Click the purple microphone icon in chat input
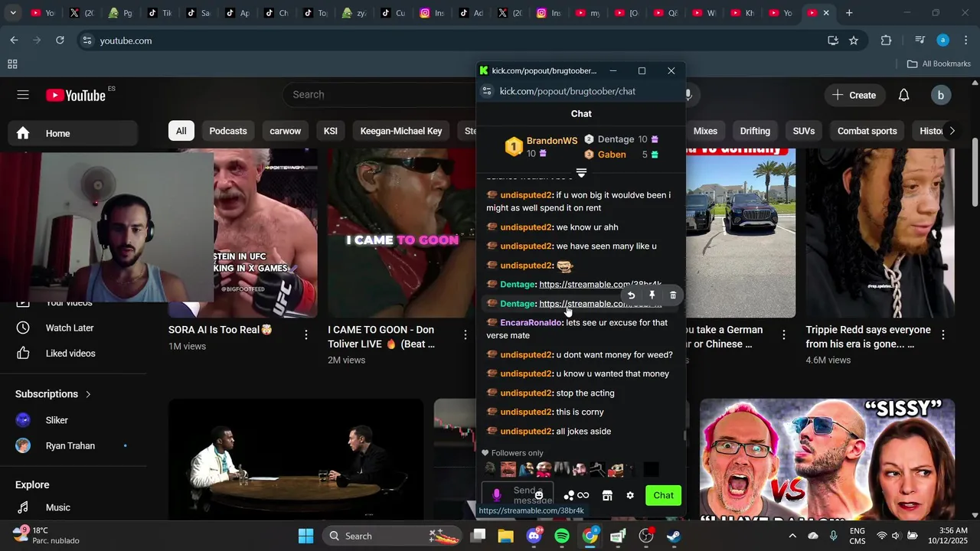The height and width of the screenshot is (551, 980). coord(497,495)
